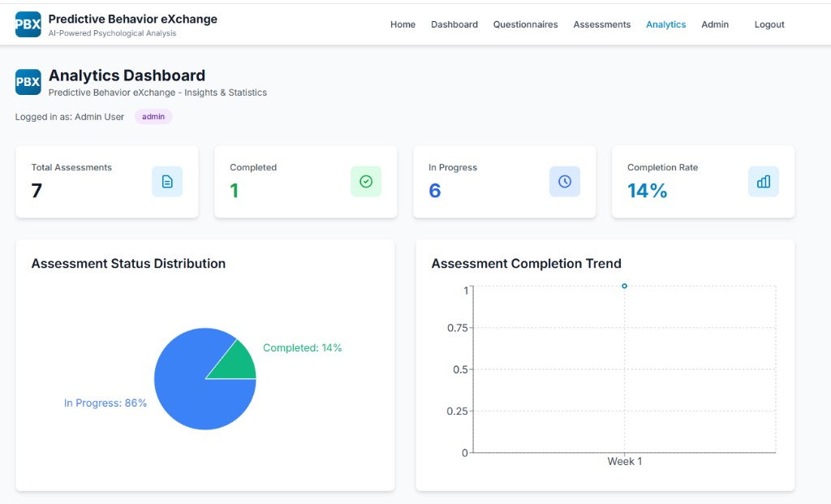Image resolution: width=831 pixels, height=504 pixels.
Task: Click the 'Completion Rate' card label
Action: 662,167
